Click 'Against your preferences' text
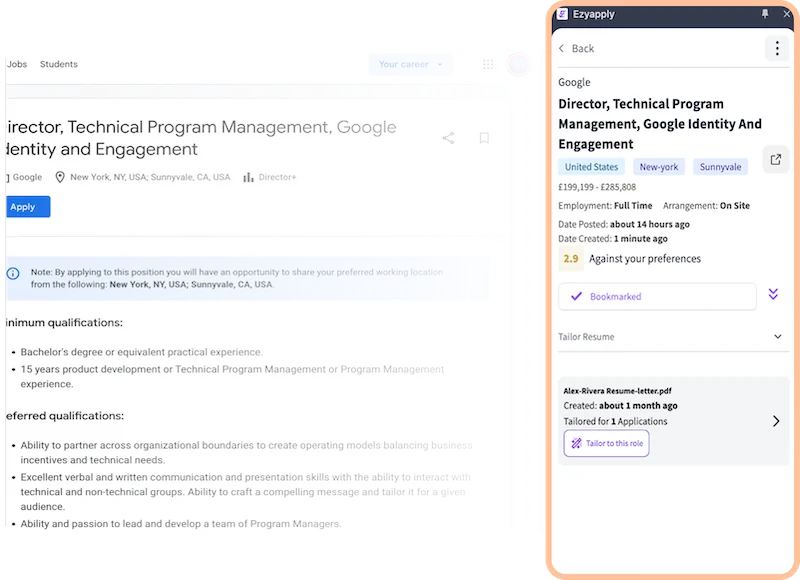The height and width of the screenshot is (580, 800). (645, 259)
